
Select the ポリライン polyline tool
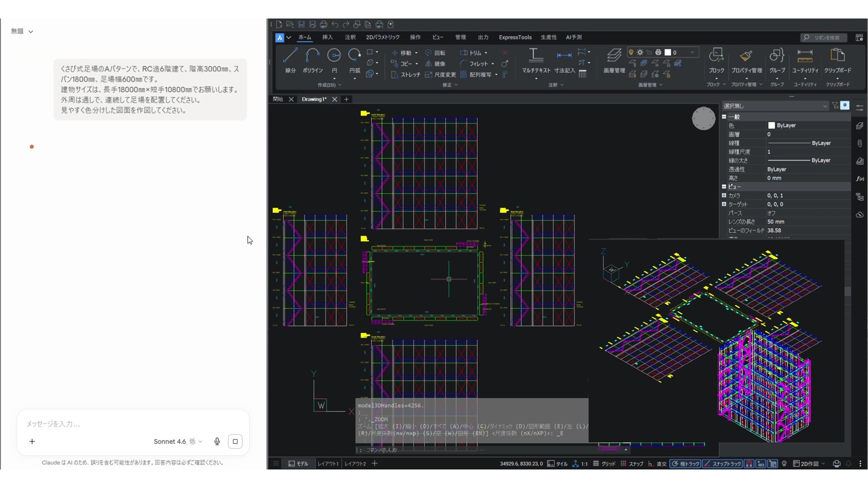coord(312,60)
